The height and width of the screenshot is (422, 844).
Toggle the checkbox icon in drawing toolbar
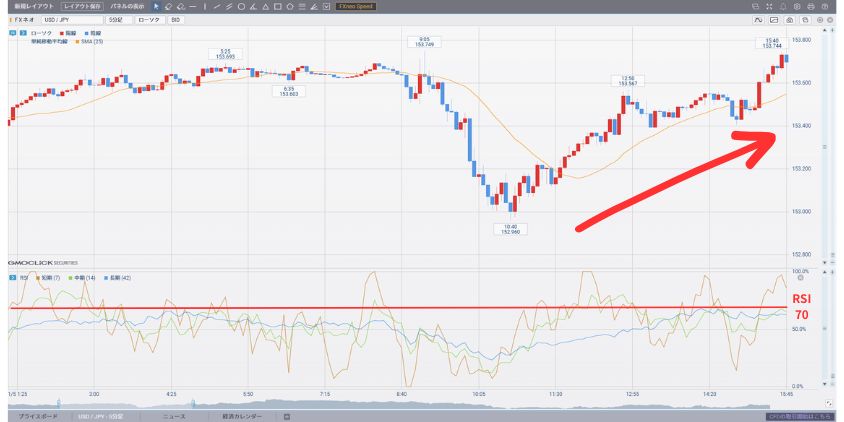pyautogui.click(x=326, y=6)
